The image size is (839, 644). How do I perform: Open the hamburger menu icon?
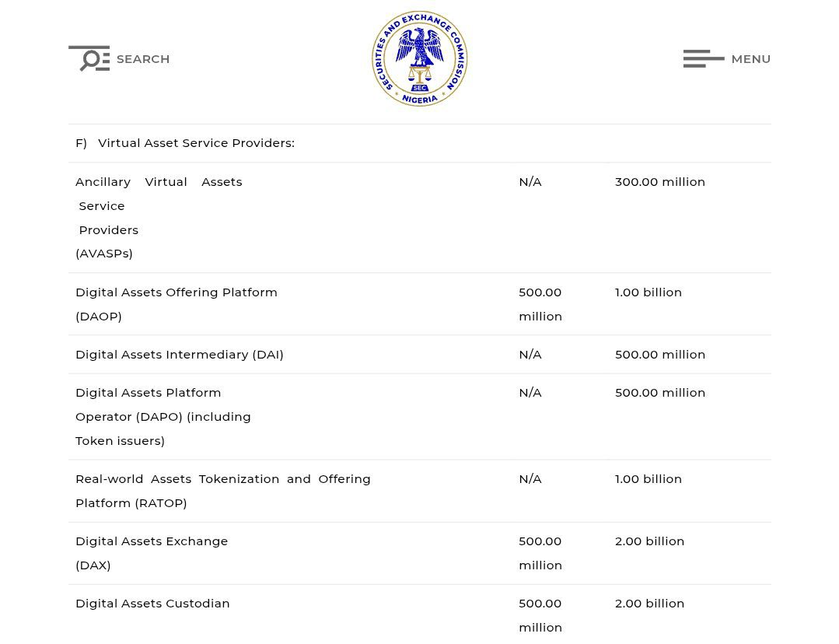tap(704, 58)
